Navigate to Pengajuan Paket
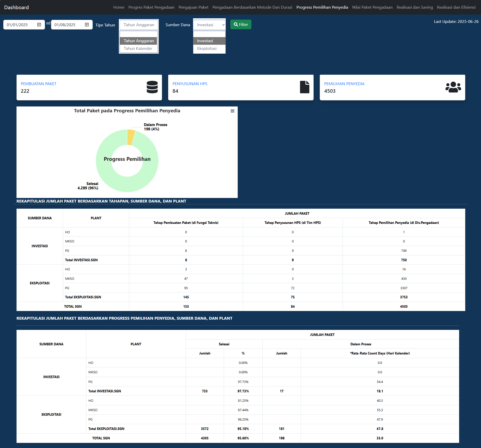 (193, 7)
